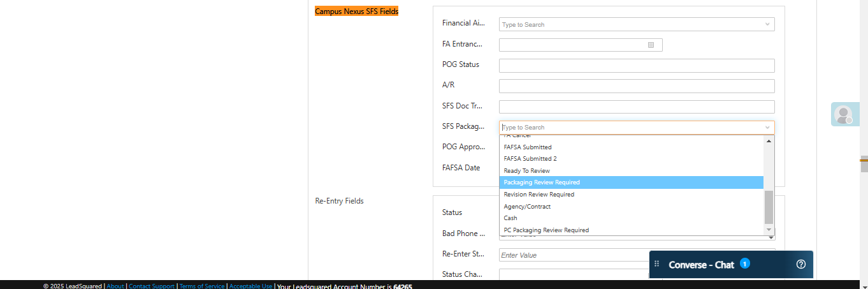This screenshot has width=868, height=289.
Task: Click the About footer link
Action: (115, 286)
